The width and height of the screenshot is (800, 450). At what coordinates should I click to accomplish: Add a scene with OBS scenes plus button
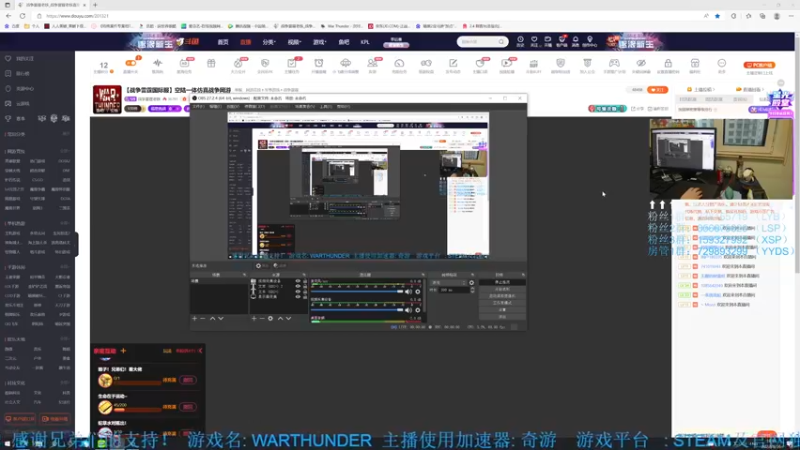pos(194,318)
